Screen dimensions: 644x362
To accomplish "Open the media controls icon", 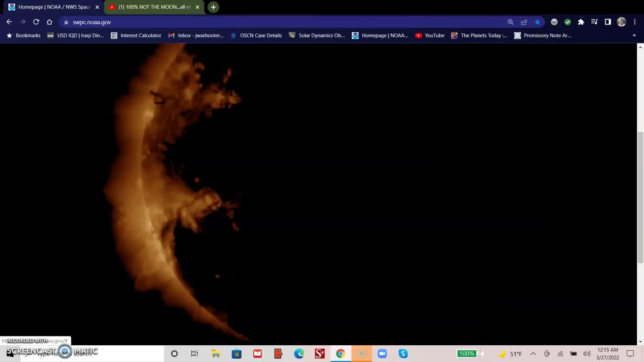I will [595, 22].
